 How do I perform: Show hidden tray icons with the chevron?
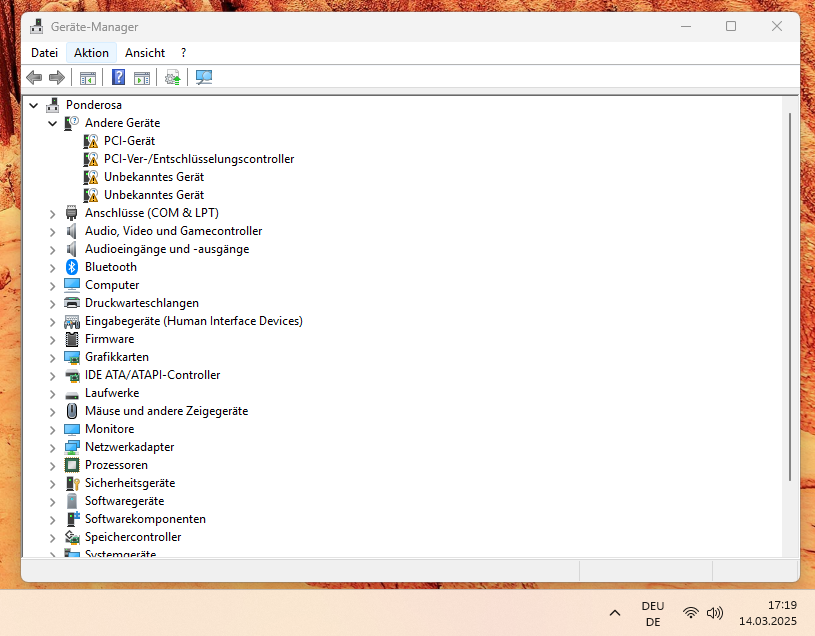click(615, 613)
